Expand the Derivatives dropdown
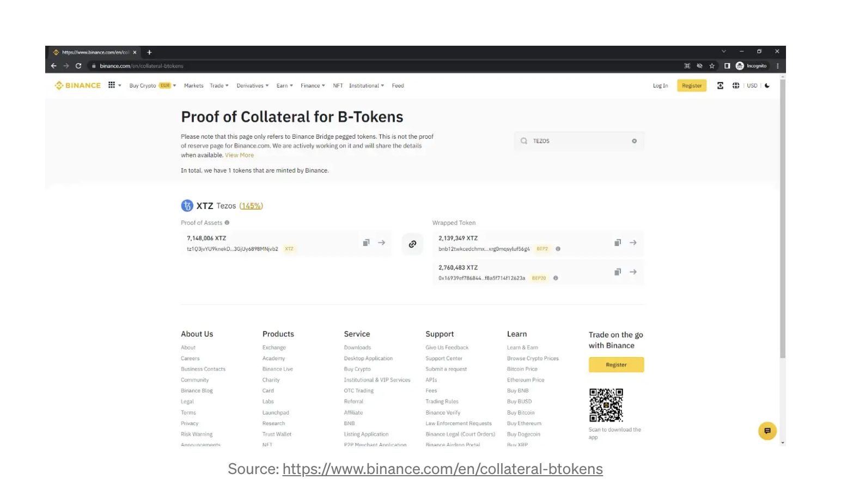 pos(253,85)
